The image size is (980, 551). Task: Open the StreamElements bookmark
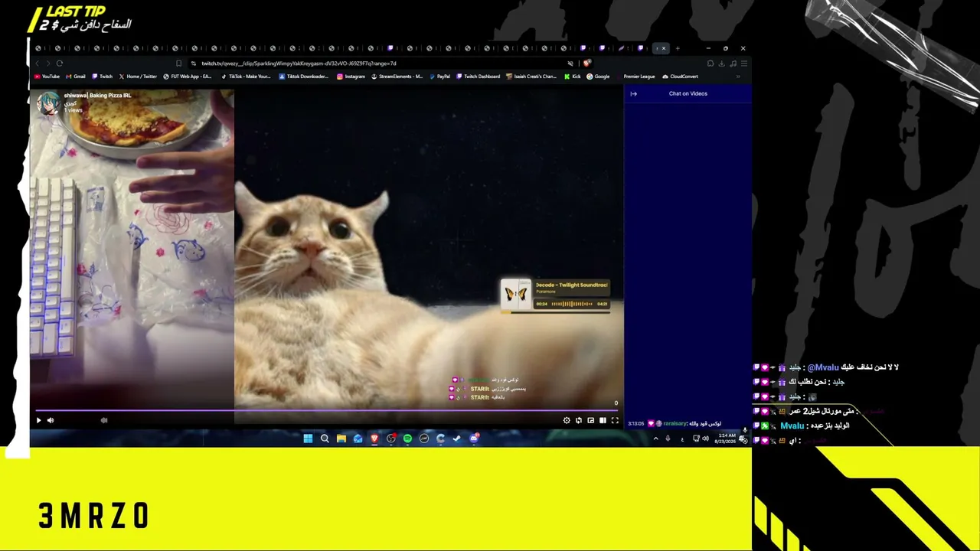[x=397, y=77]
